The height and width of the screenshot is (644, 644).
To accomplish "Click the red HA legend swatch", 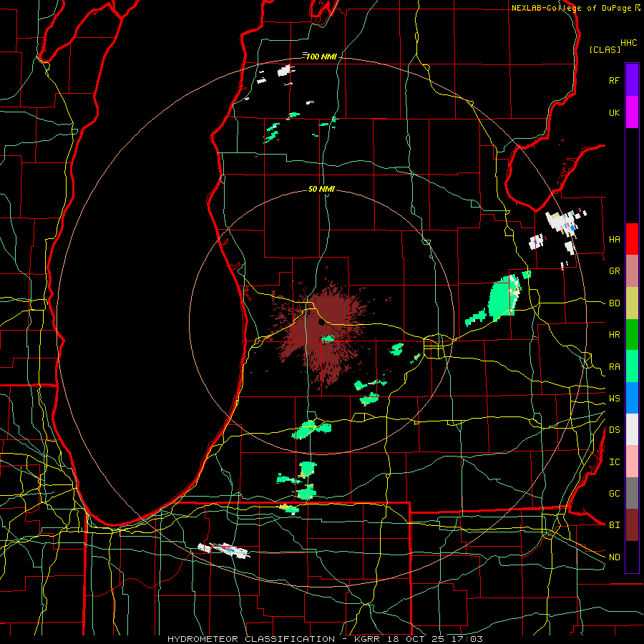I will [632, 239].
